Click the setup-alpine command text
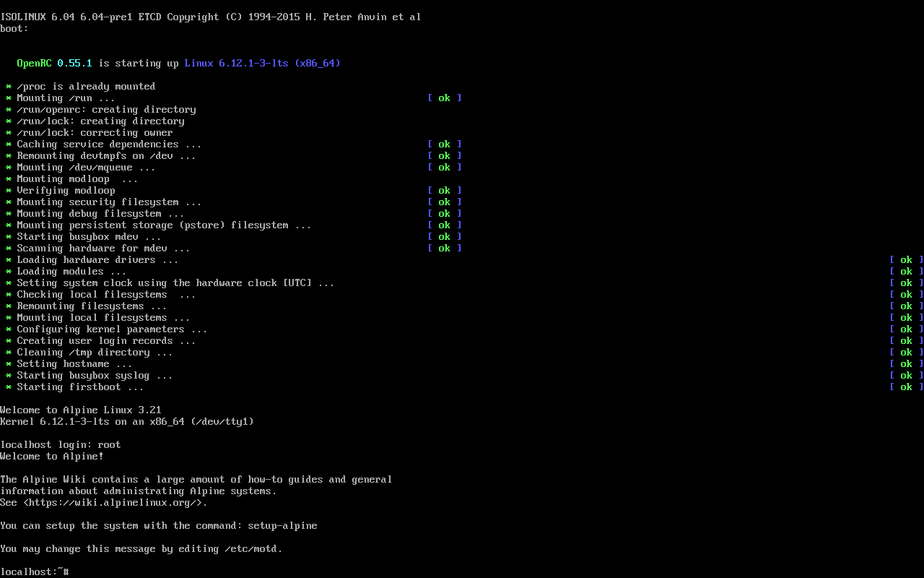This screenshot has height=578, width=924. pyautogui.click(x=283, y=525)
